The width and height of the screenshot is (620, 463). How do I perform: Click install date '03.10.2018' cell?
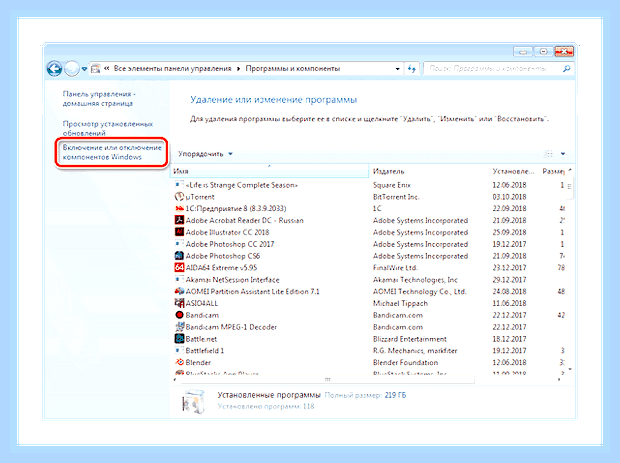(x=509, y=197)
